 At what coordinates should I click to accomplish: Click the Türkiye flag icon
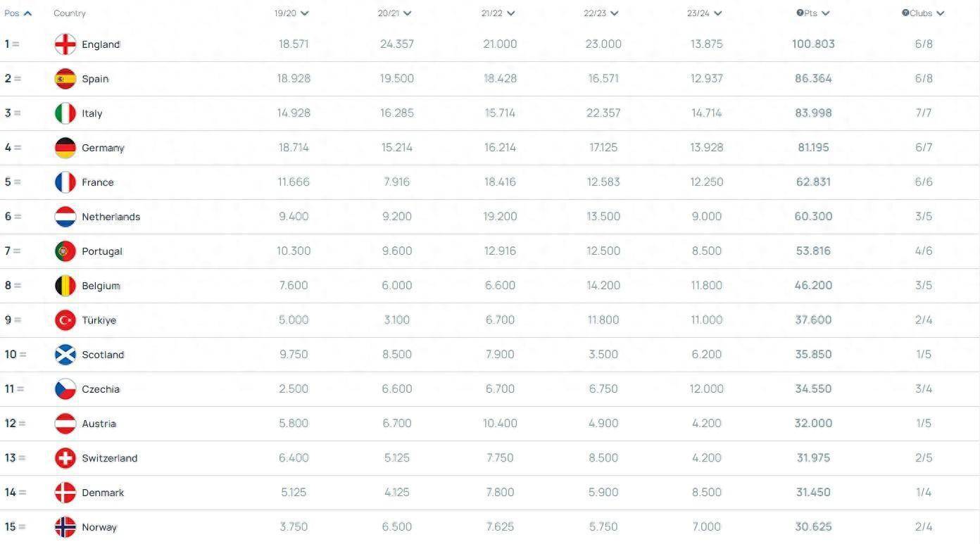point(65,320)
